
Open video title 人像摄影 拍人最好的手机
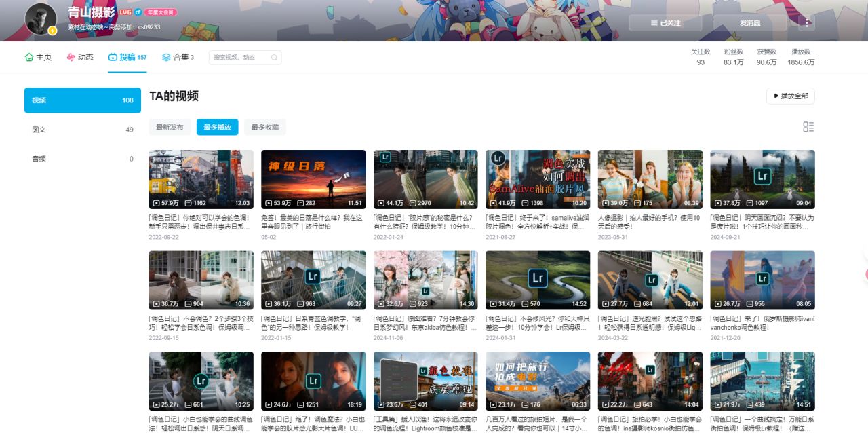click(650, 222)
